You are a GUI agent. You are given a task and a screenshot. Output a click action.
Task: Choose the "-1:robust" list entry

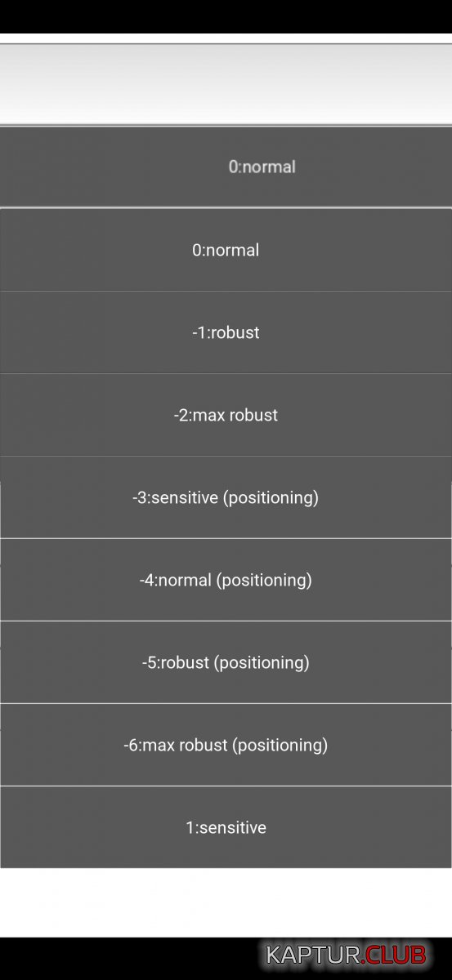pyautogui.click(x=226, y=332)
